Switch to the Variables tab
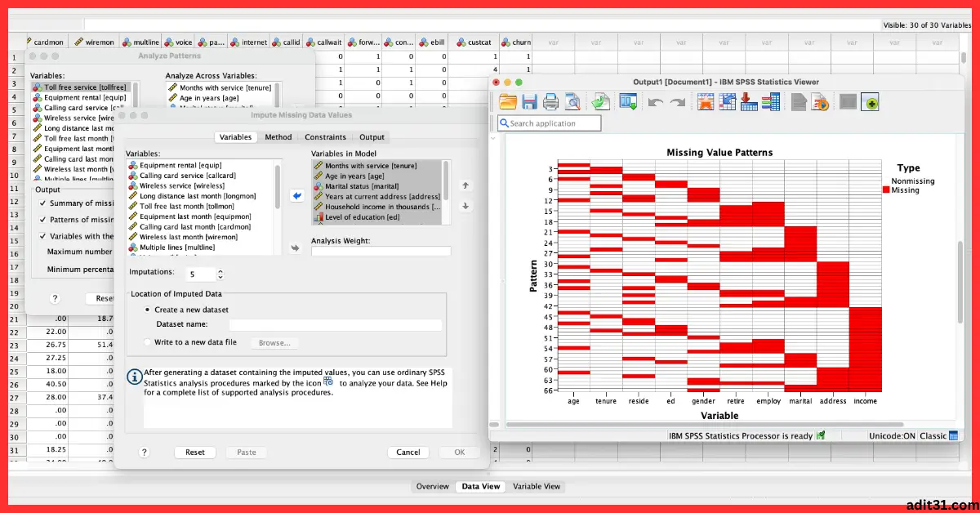Screen dimensions: 980x513 point(236,137)
